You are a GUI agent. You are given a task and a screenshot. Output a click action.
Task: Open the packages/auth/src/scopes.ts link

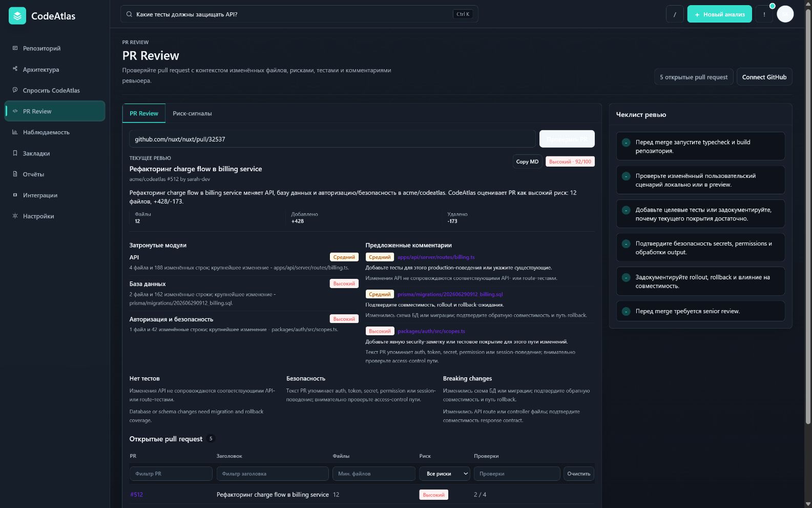click(431, 331)
